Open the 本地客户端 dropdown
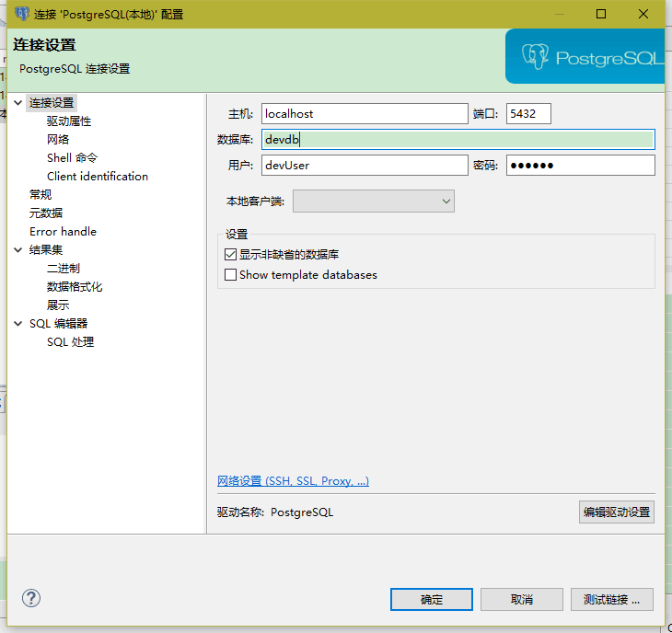 coord(374,201)
